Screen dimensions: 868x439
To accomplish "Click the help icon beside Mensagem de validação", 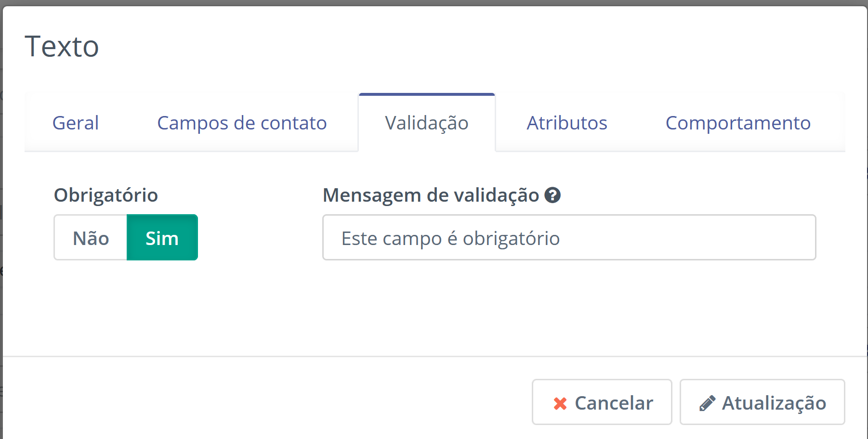I will (x=552, y=195).
